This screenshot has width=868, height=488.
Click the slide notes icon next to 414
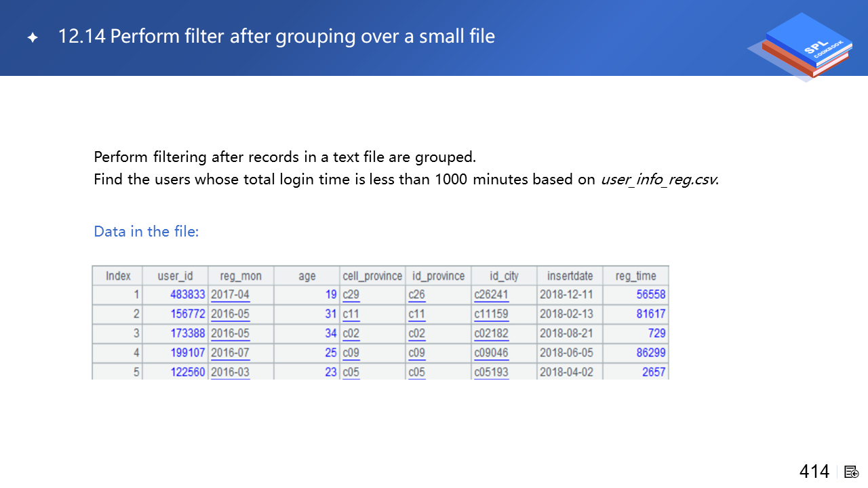(852, 472)
